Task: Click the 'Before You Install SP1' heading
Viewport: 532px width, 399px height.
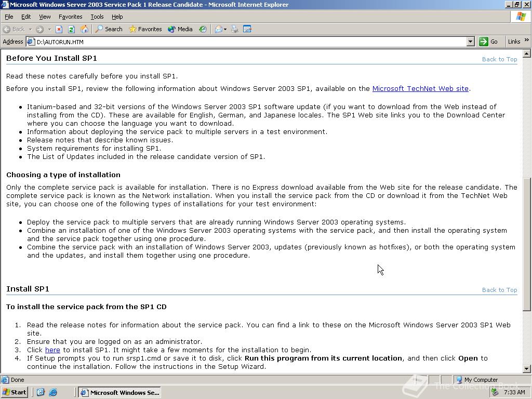Action: click(x=51, y=58)
